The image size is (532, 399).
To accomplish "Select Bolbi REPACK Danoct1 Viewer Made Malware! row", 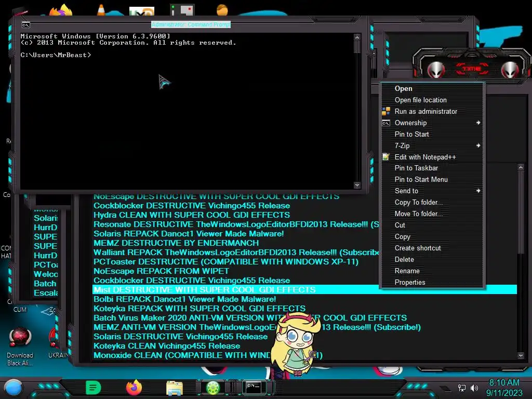I will click(x=184, y=299).
